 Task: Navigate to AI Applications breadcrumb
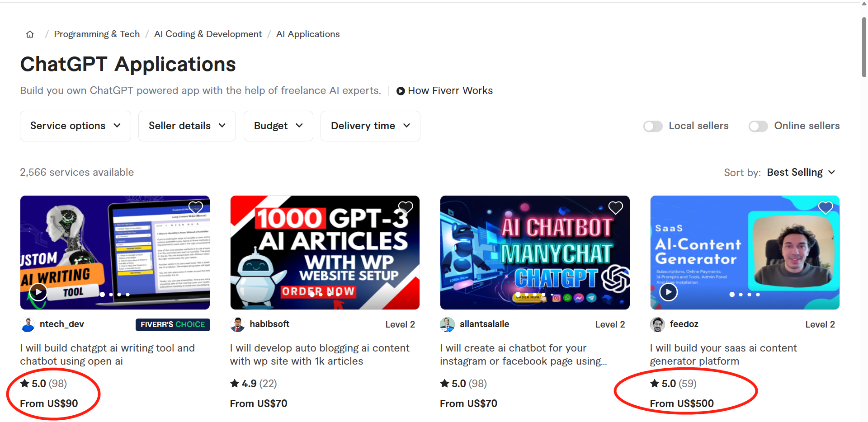[308, 34]
